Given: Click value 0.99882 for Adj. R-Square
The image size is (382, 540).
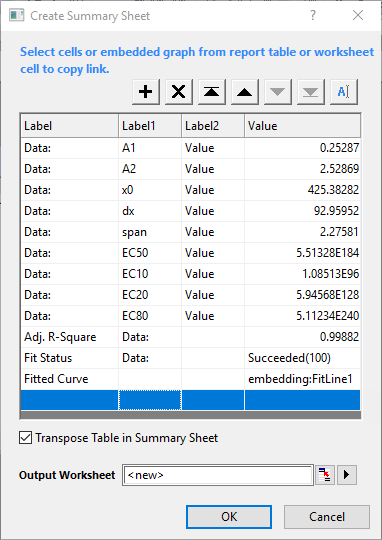Looking at the screenshot, I should coord(302,337).
